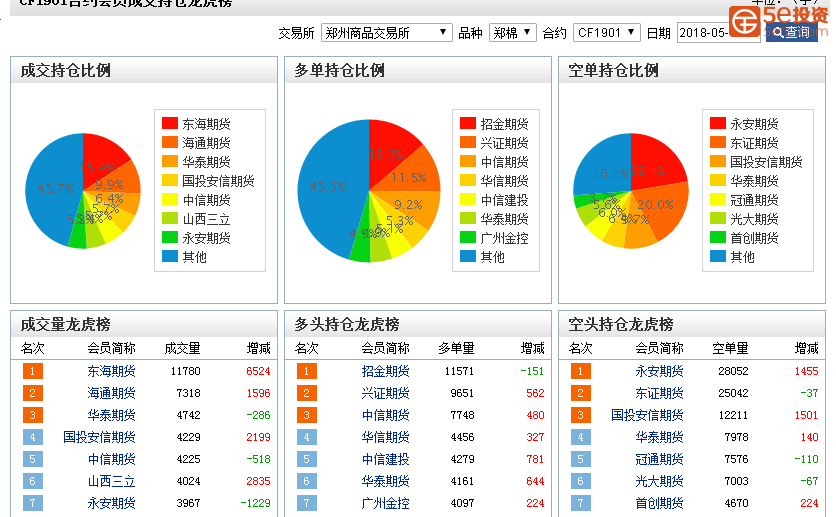Screen dimensions: 836x517
Task: Open 招金期货 link in 多头持仓龙虎榜
Action: [385, 371]
